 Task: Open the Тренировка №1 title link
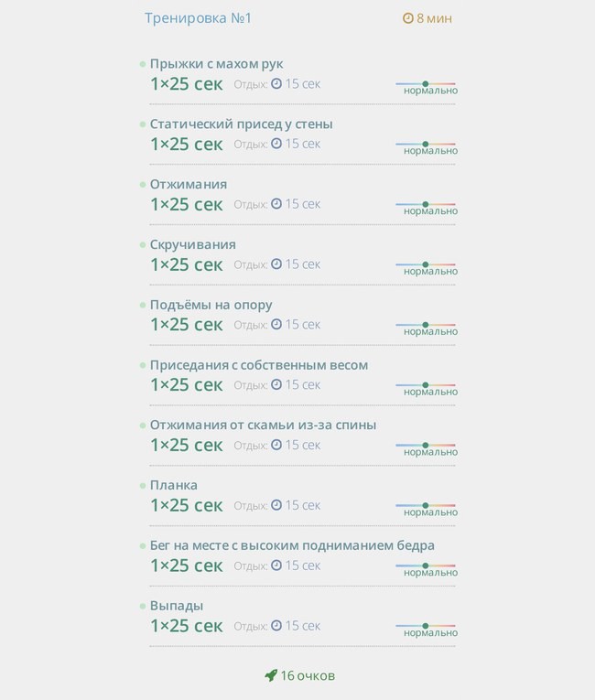[198, 18]
